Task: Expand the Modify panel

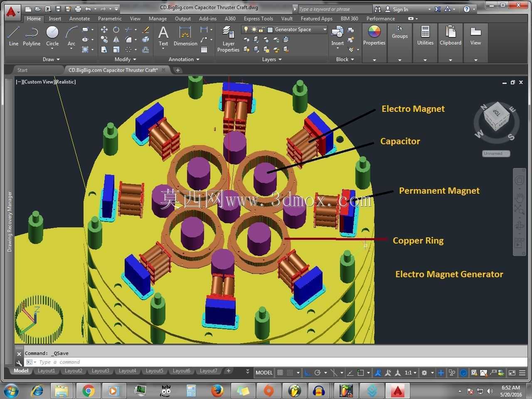Action: tap(125, 59)
